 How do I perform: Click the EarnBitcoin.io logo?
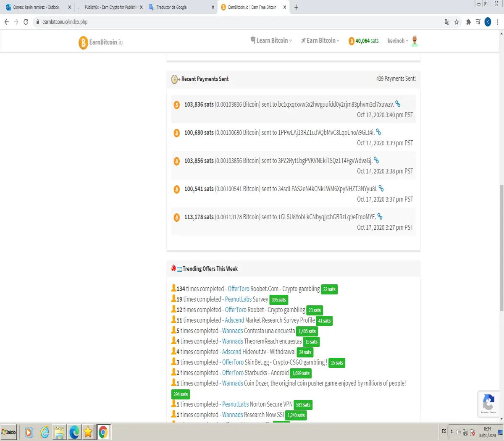tap(101, 42)
